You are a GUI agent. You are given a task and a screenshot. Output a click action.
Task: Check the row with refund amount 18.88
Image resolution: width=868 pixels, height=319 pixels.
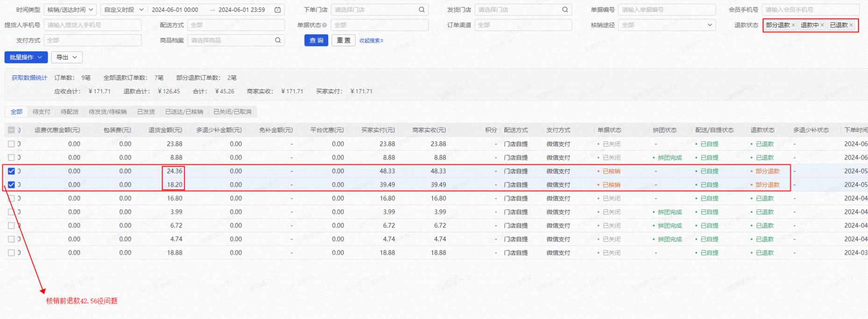[11, 253]
